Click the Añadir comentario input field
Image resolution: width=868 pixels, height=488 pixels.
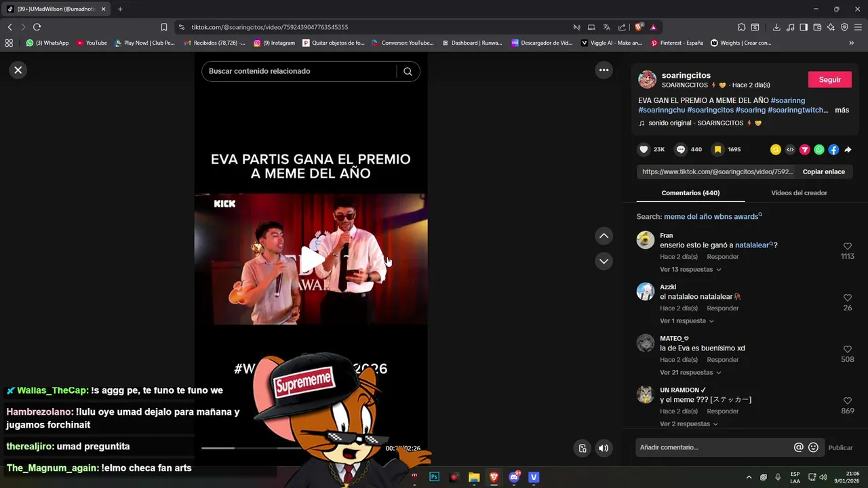tap(714, 447)
